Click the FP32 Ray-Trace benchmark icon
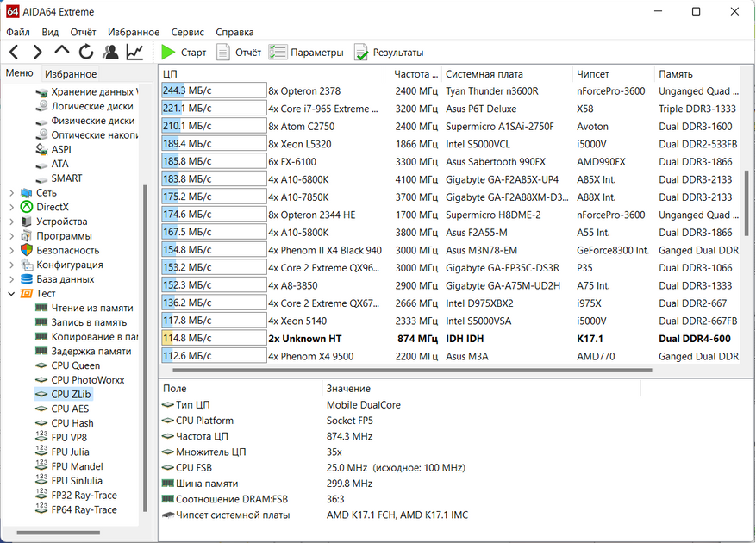This screenshot has width=756, height=543. pyautogui.click(x=41, y=495)
